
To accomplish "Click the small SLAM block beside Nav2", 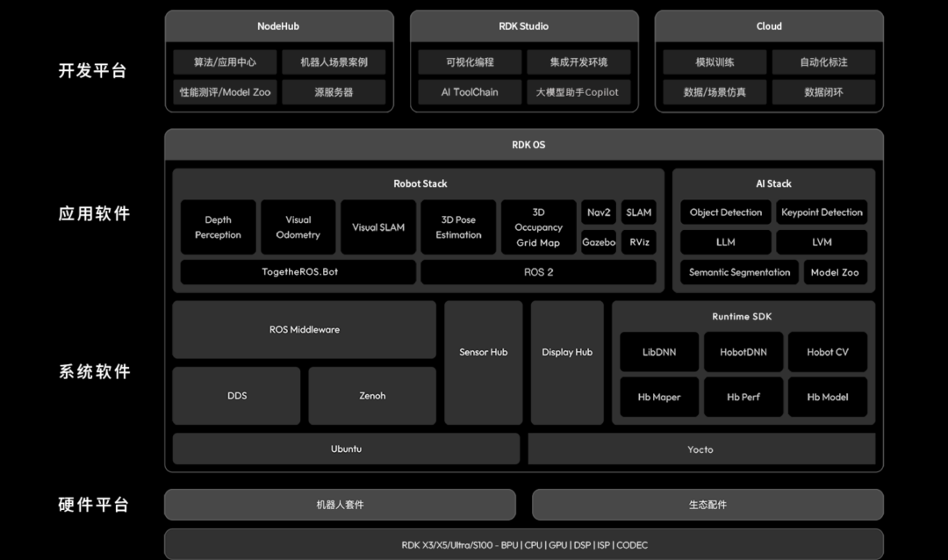I will (638, 212).
